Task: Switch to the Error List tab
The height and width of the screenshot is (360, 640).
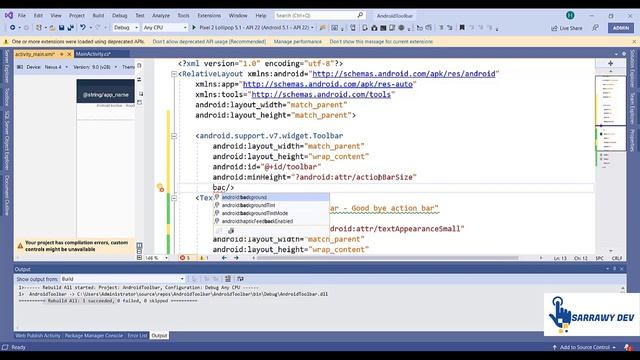Action: (137, 336)
